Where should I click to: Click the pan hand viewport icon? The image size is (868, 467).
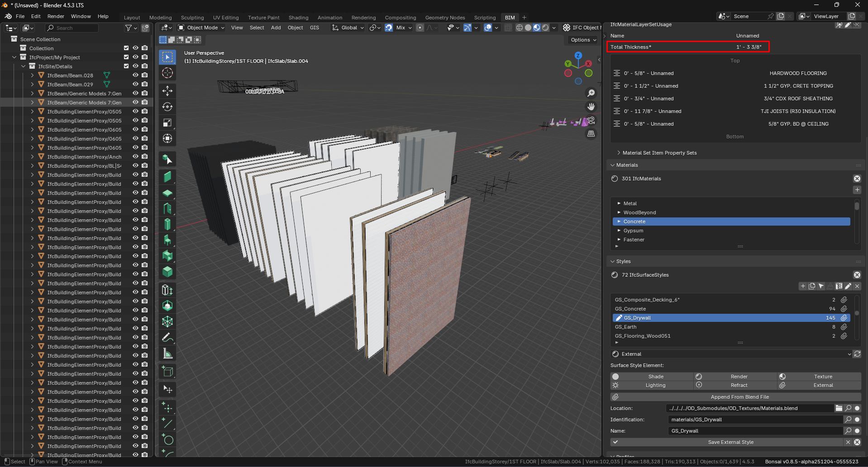pyautogui.click(x=591, y=107)
